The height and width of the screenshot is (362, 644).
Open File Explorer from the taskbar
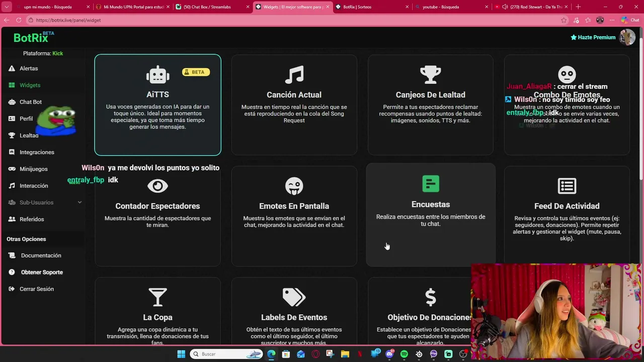[345, 354]
